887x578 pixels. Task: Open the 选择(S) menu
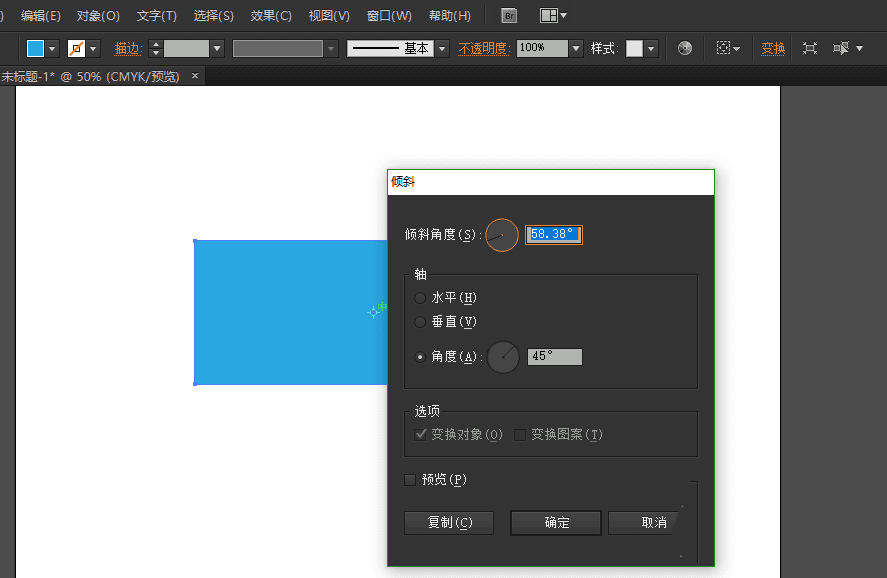coord(214,16)
